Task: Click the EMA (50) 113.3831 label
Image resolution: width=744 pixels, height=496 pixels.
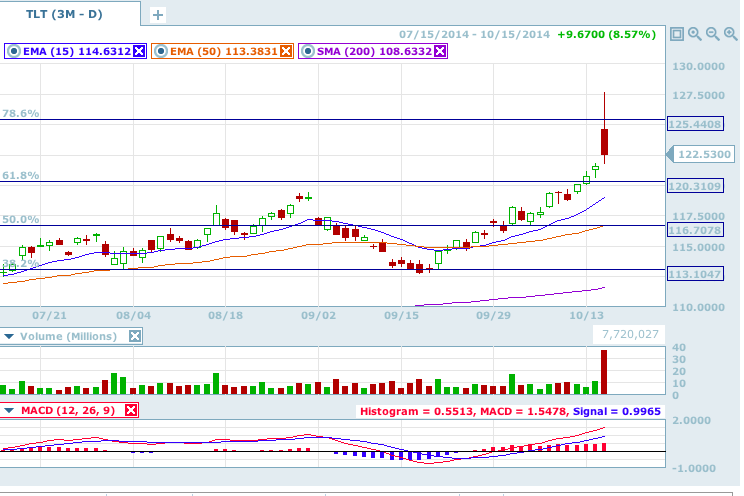Action: coord(223,51)
